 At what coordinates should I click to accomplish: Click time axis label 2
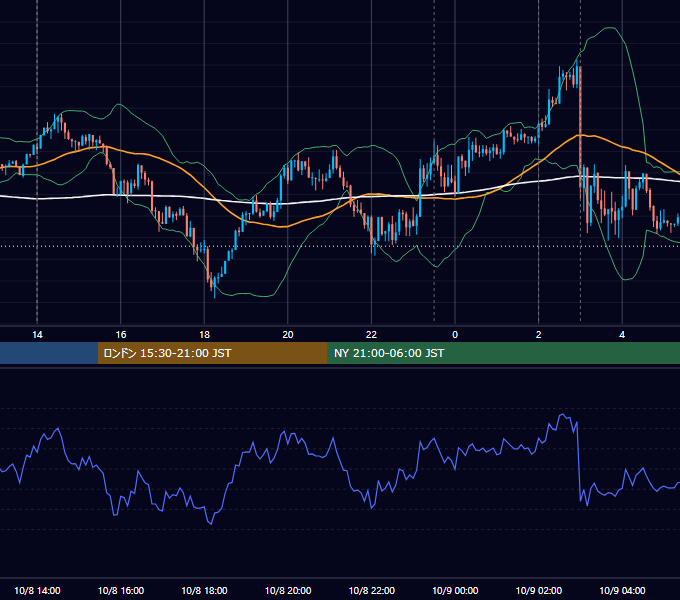click(539, 335)
